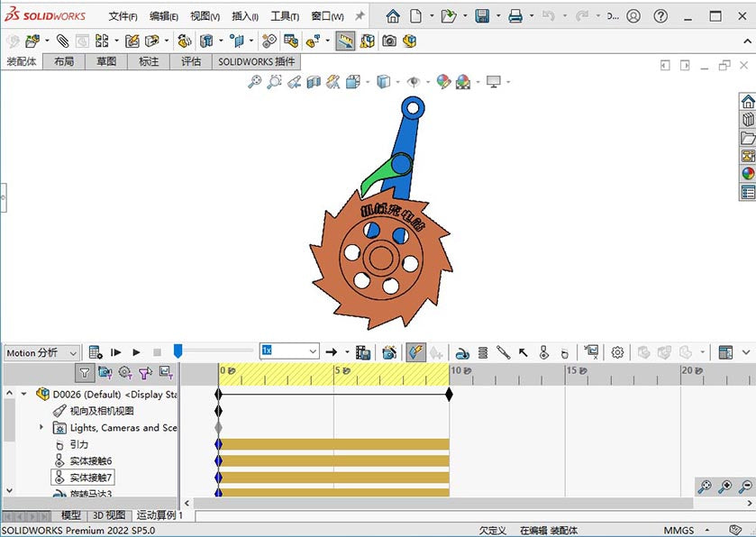
Task: Open a file with the Open icon
Action: point(449,16)
